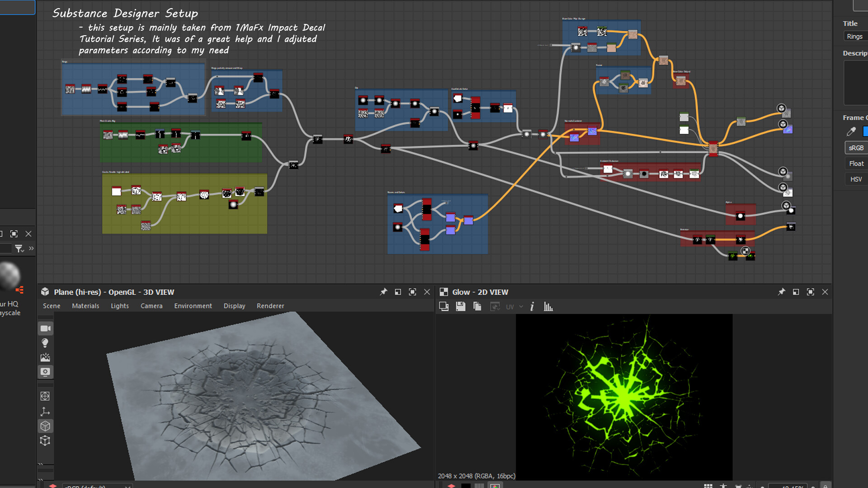This screenshot has width=868, height=488.
Task: Click the camera icon in 3D view
Action: point(45,328)
